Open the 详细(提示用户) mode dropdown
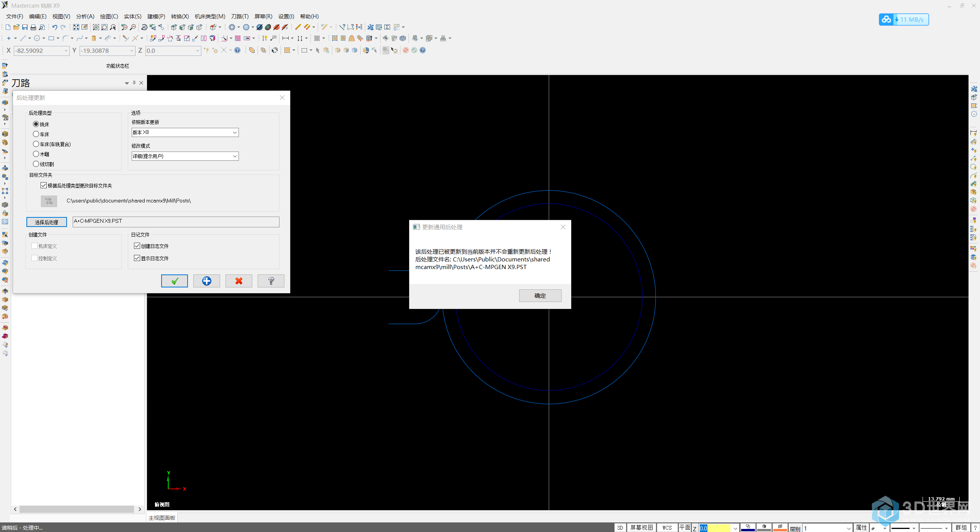This screenshot has width=980, height=532. [185, 156]
